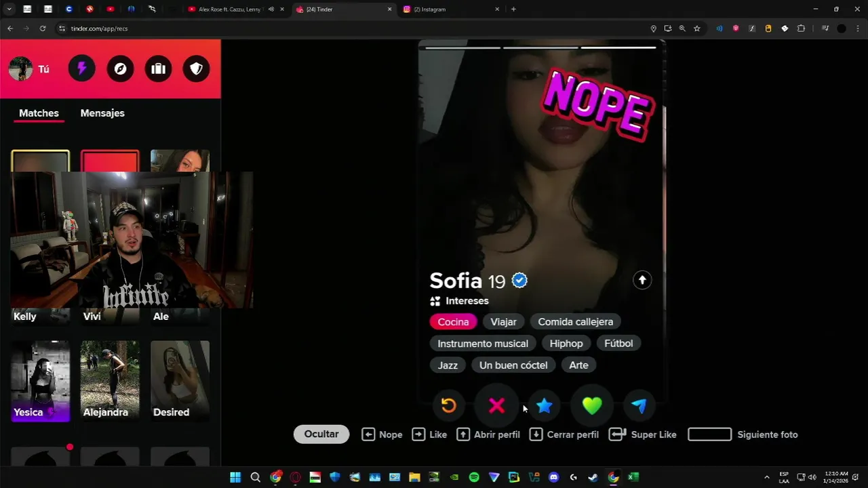Open the Explore compass icon
Viewport: 868px width, 488px height.
(120, 68)
